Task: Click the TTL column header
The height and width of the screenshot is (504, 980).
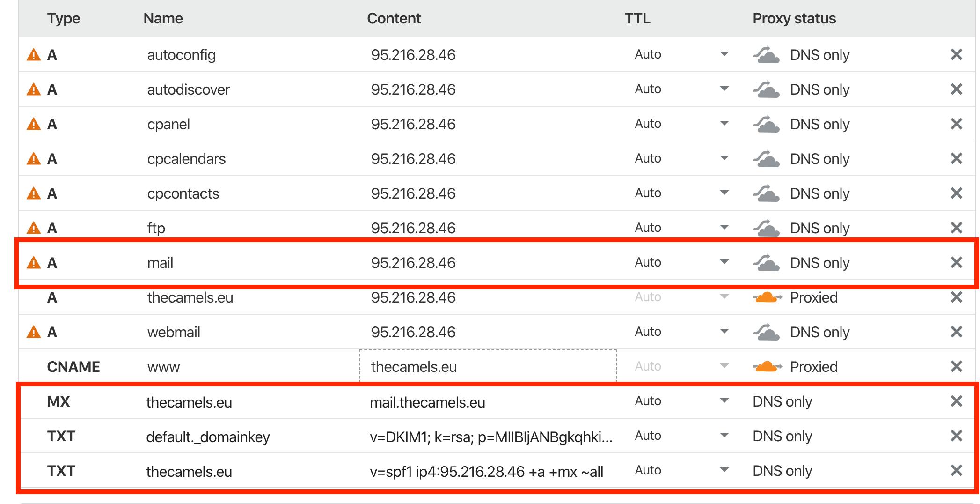Action: click(x=637, y=18)
